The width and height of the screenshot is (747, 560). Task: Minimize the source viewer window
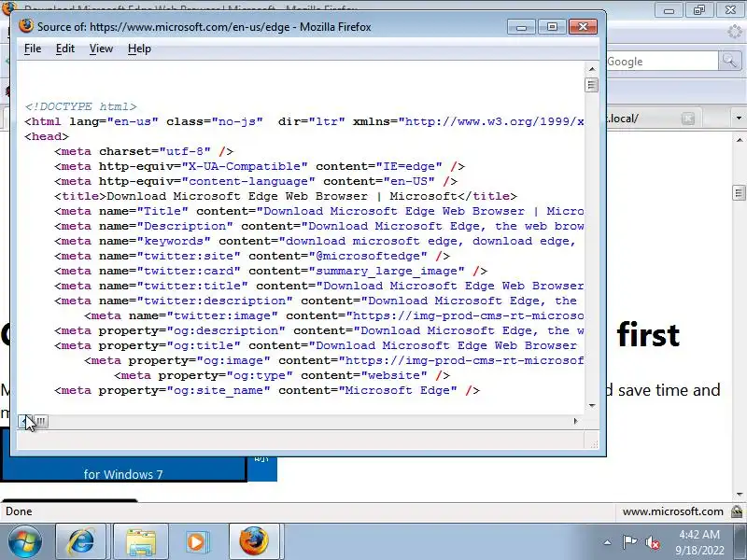[521, 27]
